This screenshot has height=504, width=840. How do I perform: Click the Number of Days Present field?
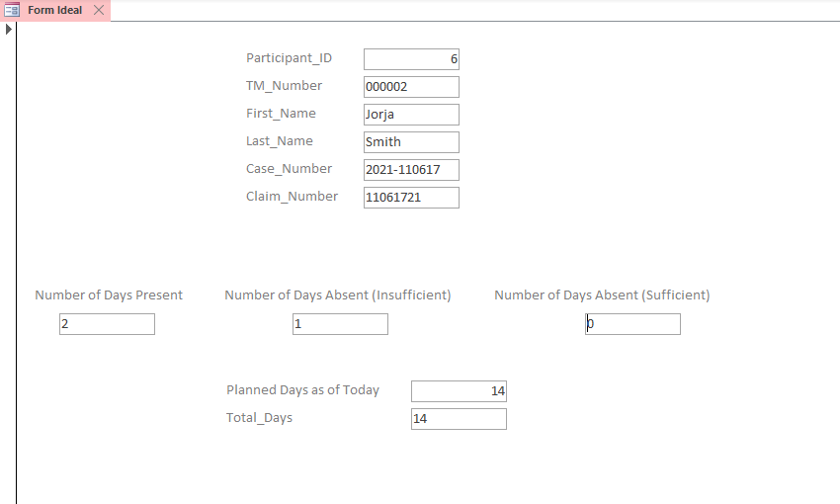107,324
